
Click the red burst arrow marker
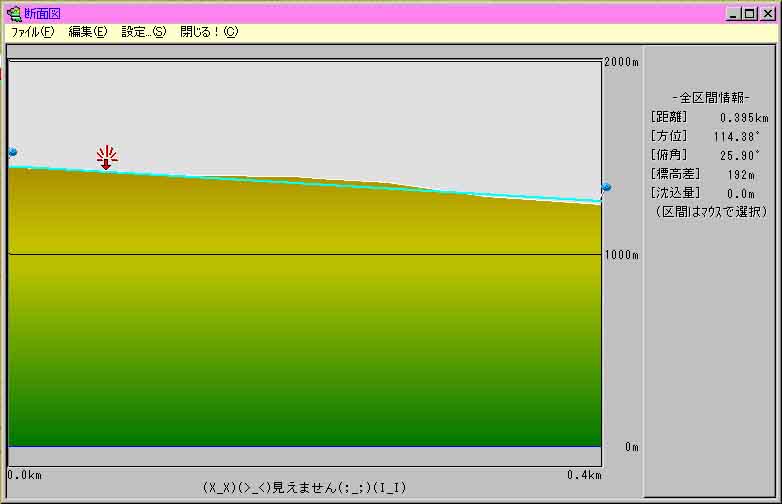click(107, 158)
